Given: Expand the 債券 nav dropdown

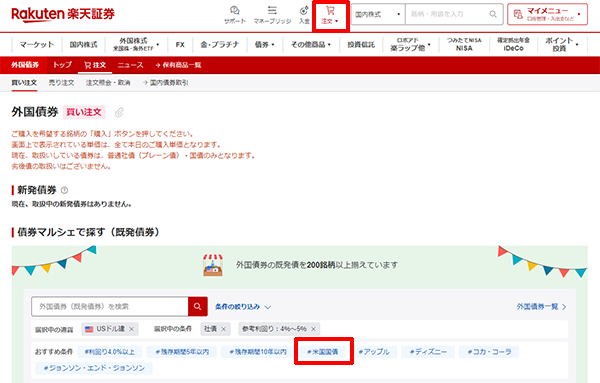Looking at the screenshot, I should tap(264, 44).
